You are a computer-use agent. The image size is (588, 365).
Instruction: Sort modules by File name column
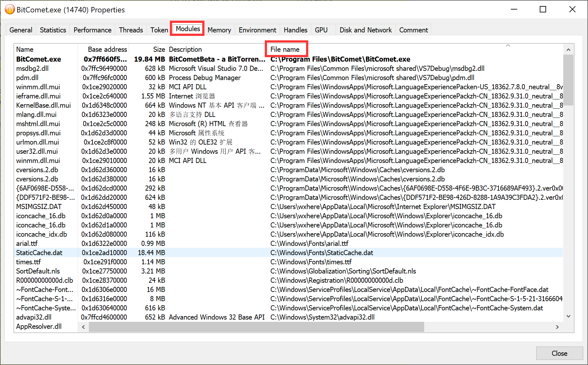[285, 50]
